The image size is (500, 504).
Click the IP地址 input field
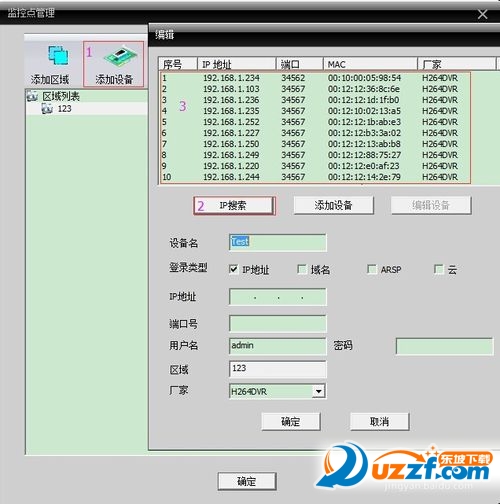pos(278,297)
